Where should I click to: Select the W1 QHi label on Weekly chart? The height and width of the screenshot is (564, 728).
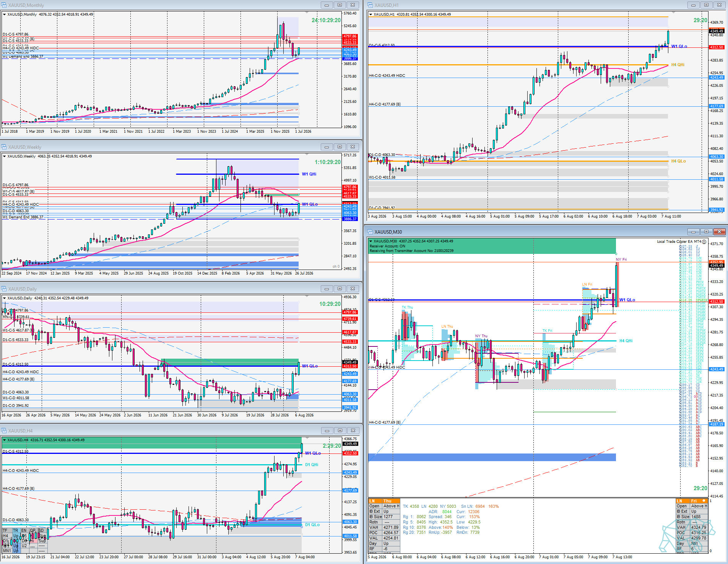click(309, 174)
